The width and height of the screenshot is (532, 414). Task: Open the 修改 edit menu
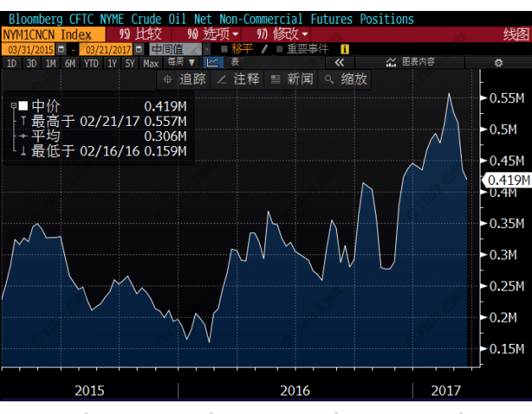click(282, 34)
